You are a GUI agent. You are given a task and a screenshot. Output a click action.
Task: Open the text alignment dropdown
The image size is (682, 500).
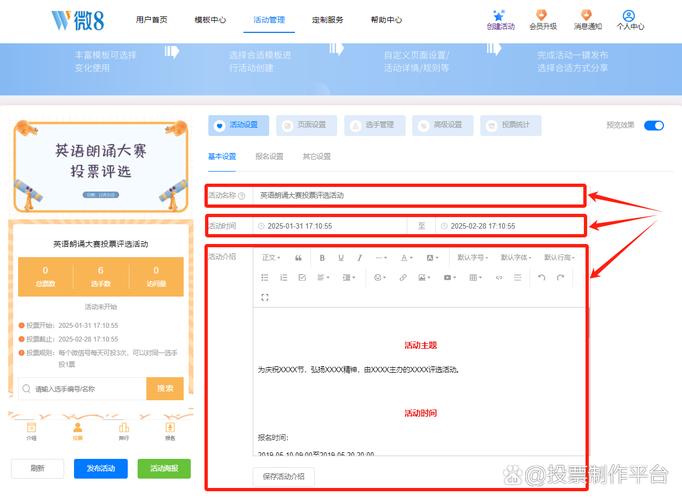[323, 277]
